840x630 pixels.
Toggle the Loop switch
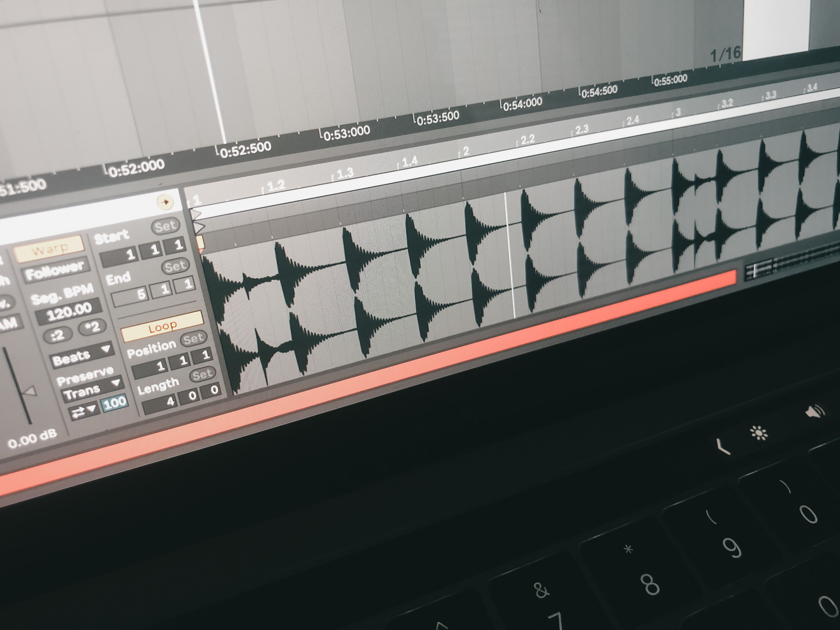point(162,326)
